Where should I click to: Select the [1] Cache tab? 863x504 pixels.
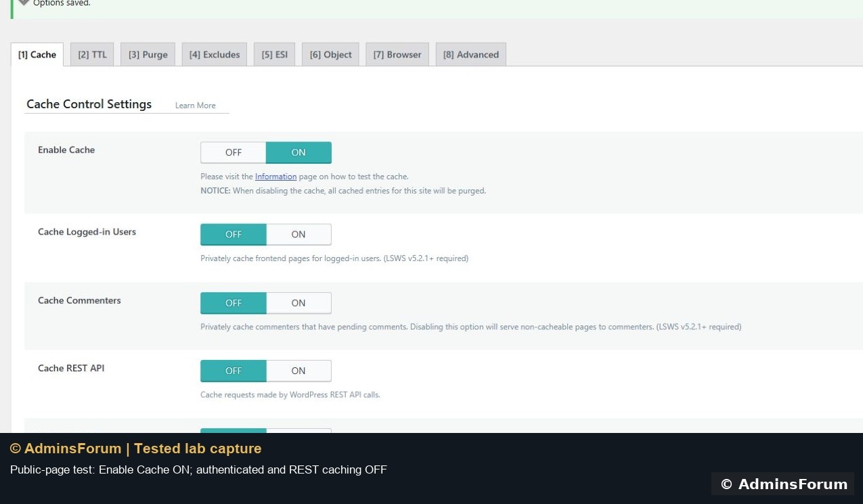point(37,55)
